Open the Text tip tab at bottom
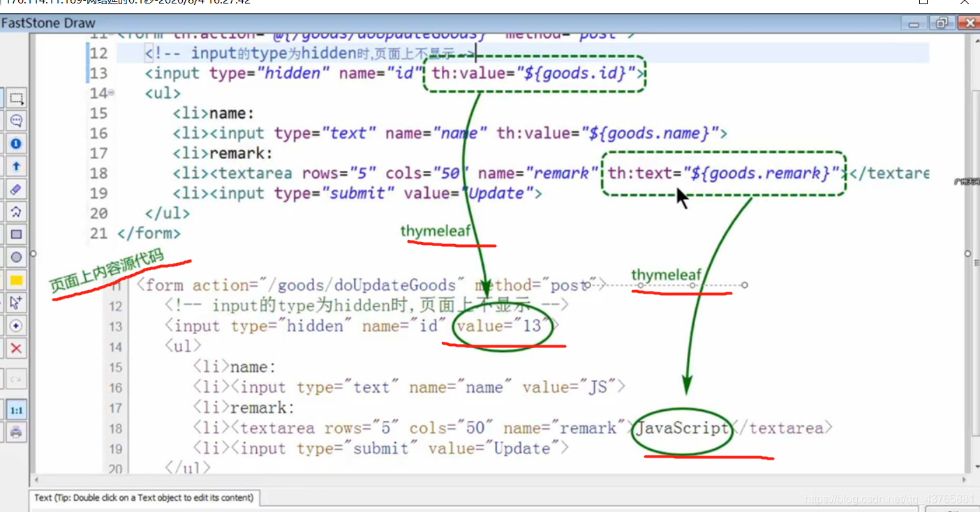Image resolution: width=980 pixels, height=512 pixels. click(x=144, y=498)
